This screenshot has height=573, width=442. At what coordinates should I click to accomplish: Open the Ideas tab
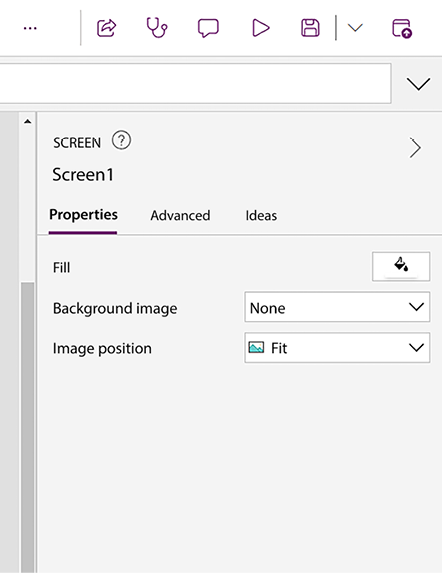click(x=261, y=216)
